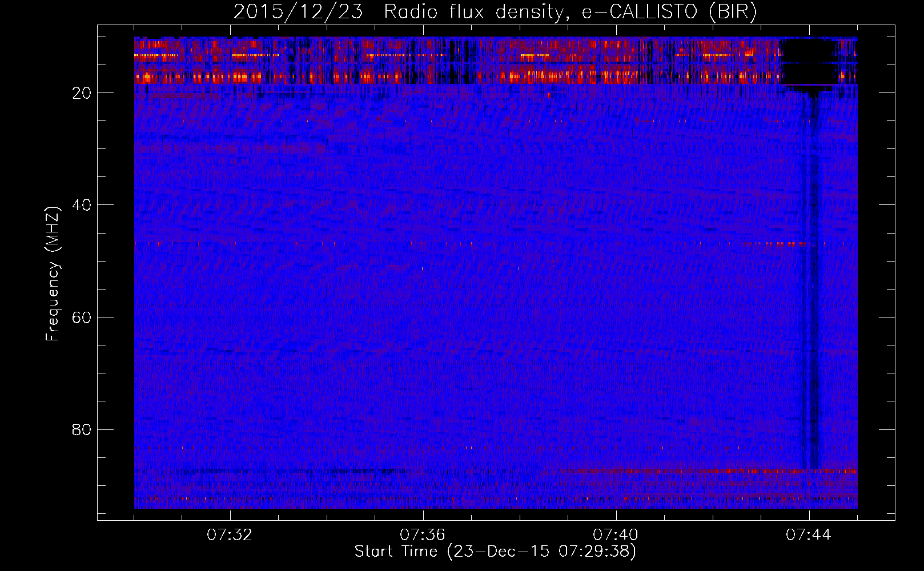Click the 07:44 time tick label

(809, 535)
